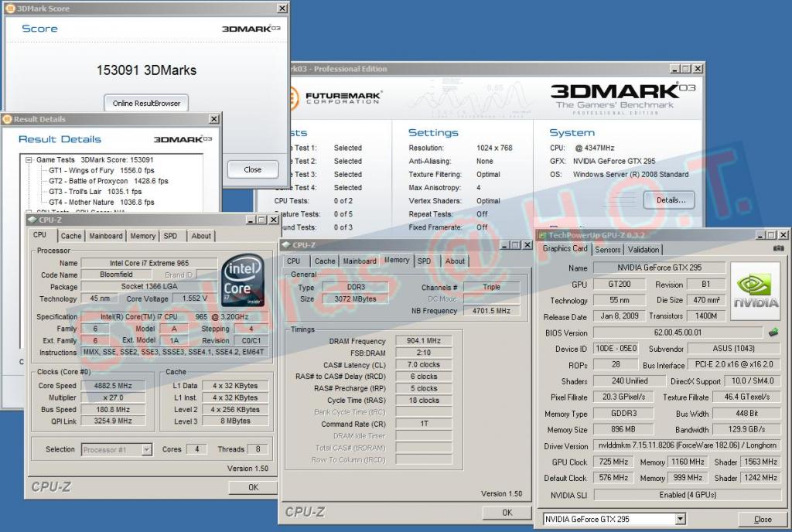Click the Multiplier x 27.0 value
The image size is (792, 532).
113,397
